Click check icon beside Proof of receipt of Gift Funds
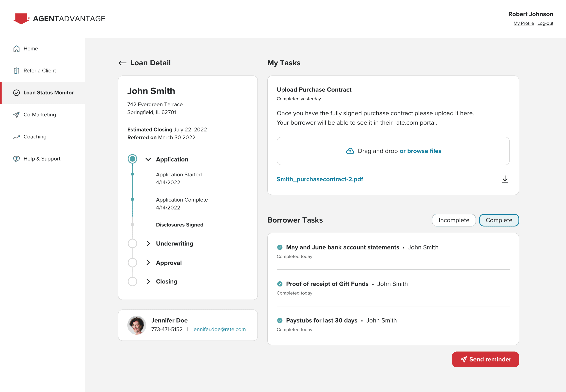 coord(280,284)
